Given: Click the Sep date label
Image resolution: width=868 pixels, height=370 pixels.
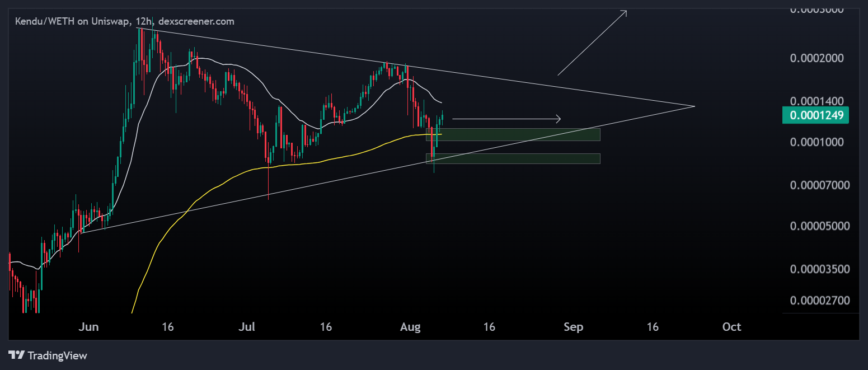Looking at the screenshot, I should click(574, 327).
